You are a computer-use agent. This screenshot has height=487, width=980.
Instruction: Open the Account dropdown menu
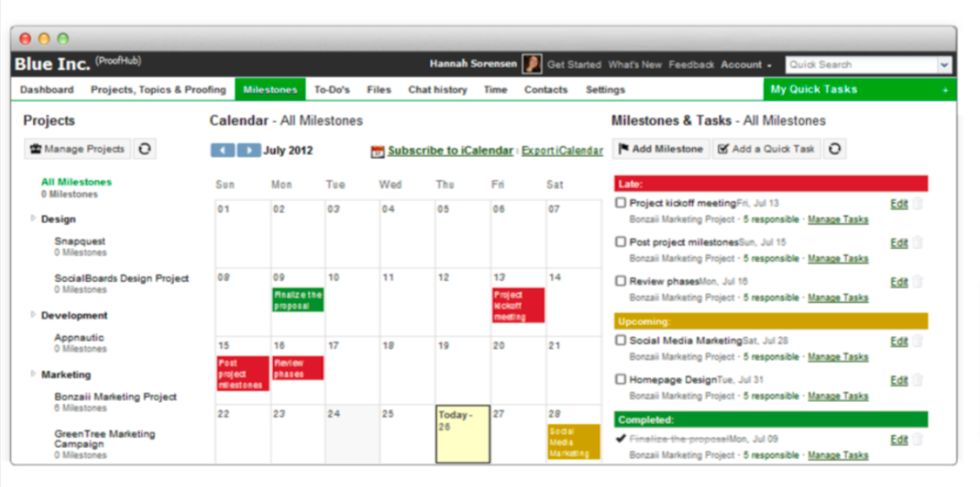(x=746, y=65)
